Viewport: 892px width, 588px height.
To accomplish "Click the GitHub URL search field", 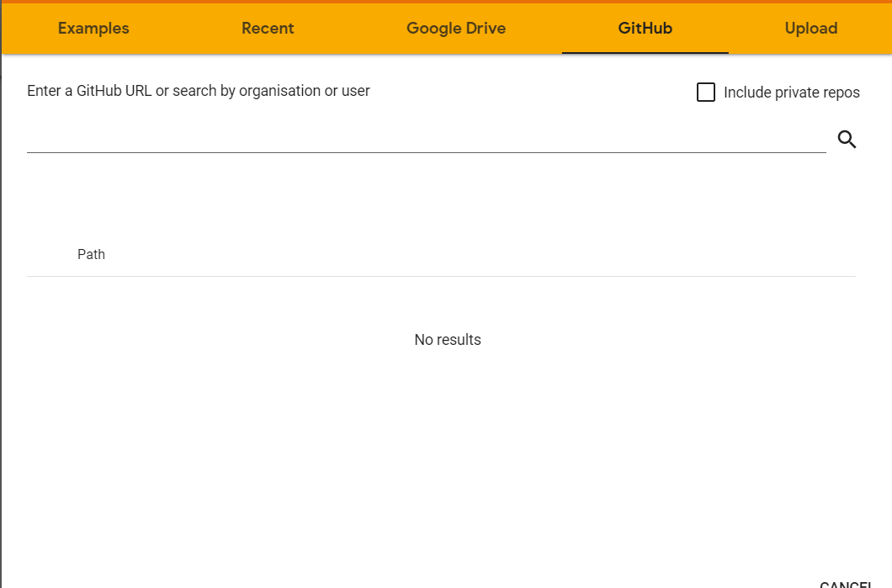I will (426, 140).
